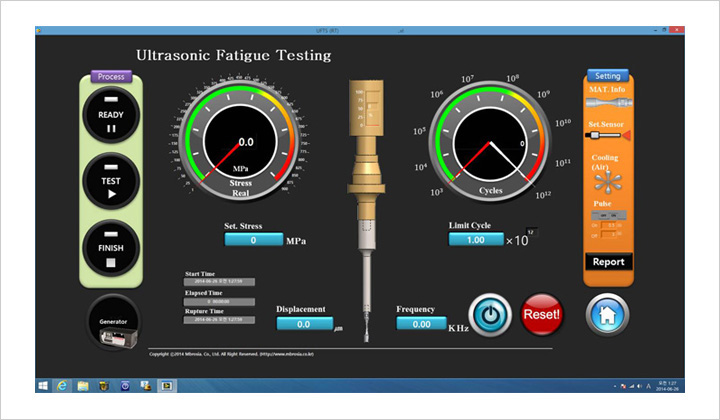Click the taskbar clock and date

point(668,386)
